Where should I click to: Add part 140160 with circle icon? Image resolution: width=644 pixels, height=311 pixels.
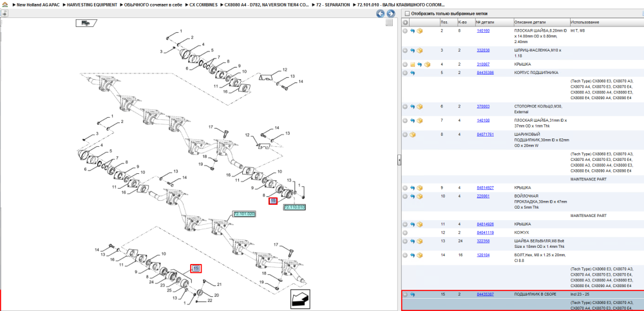point(405,31)
